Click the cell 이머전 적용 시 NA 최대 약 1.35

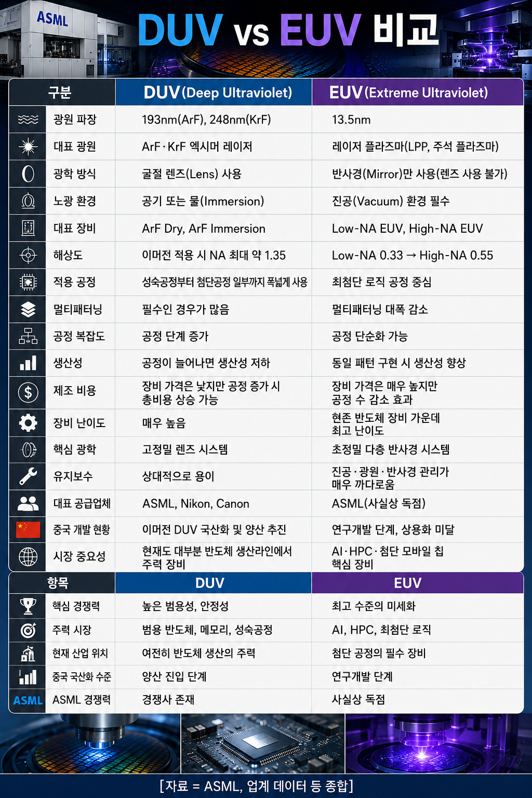(214, 255)
